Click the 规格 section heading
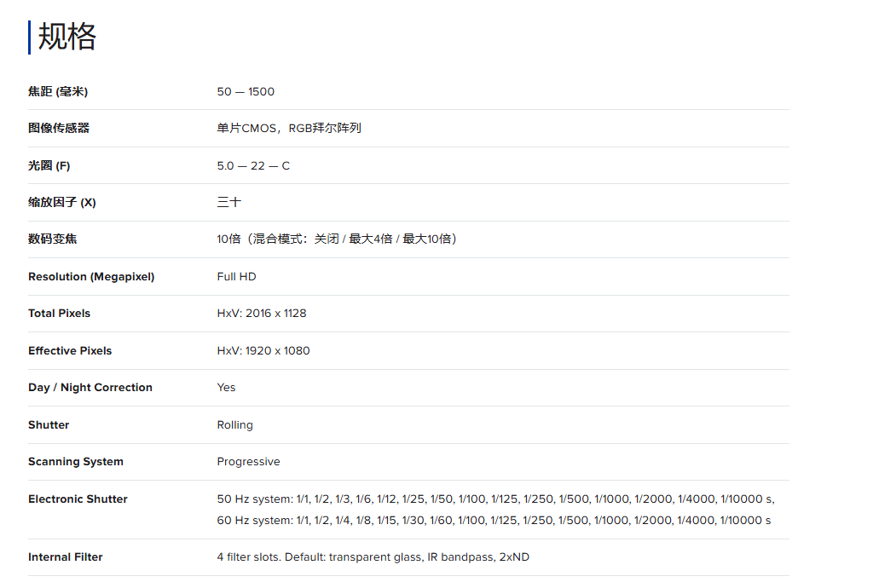The width and height of the screenshot is (879, 588). coord(67,37)
